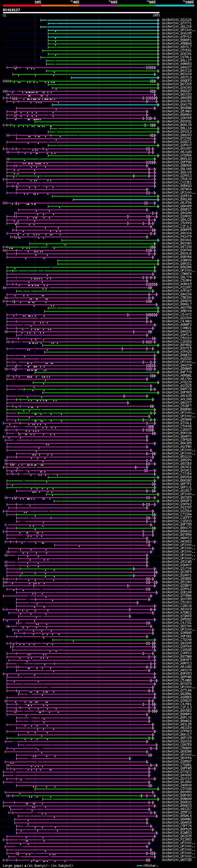Click the AV418127 query name
Viewport: 197px width, 868px height.
click(x=11, y=10)
